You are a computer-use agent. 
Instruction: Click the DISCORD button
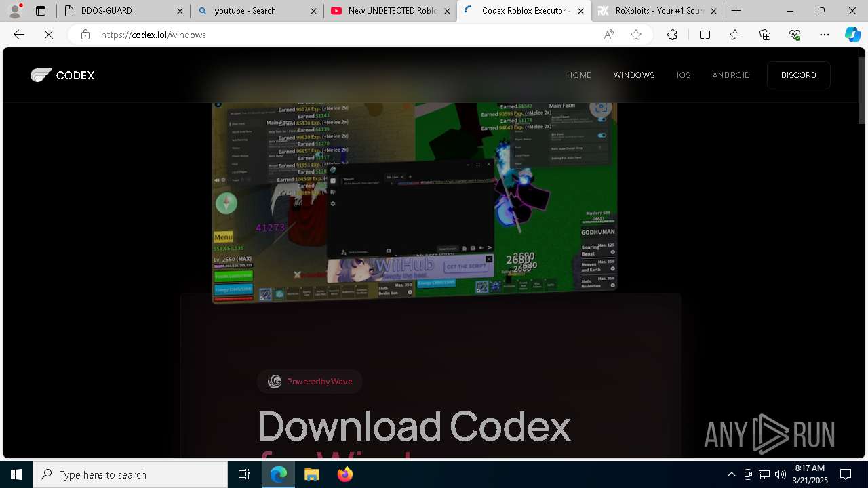coord(799,75)
